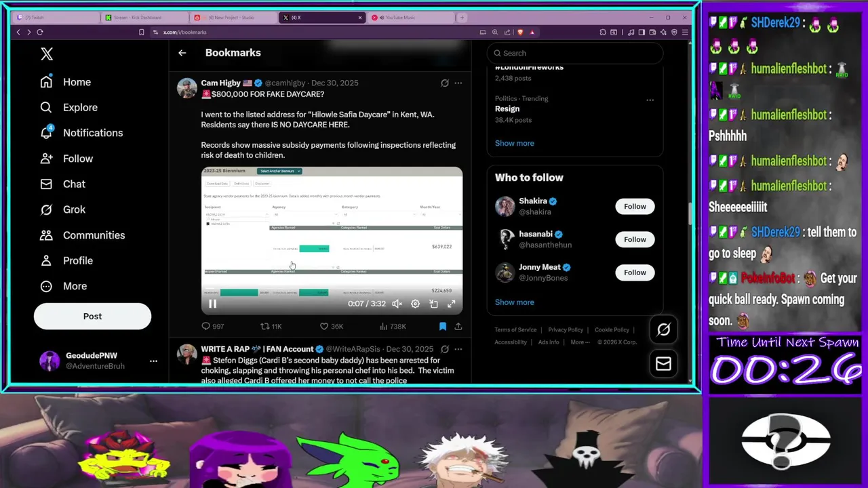Viewport: 868px width, 488px height.
Task: Open account menu beside GeodudePNW
Action: [153, 361]
